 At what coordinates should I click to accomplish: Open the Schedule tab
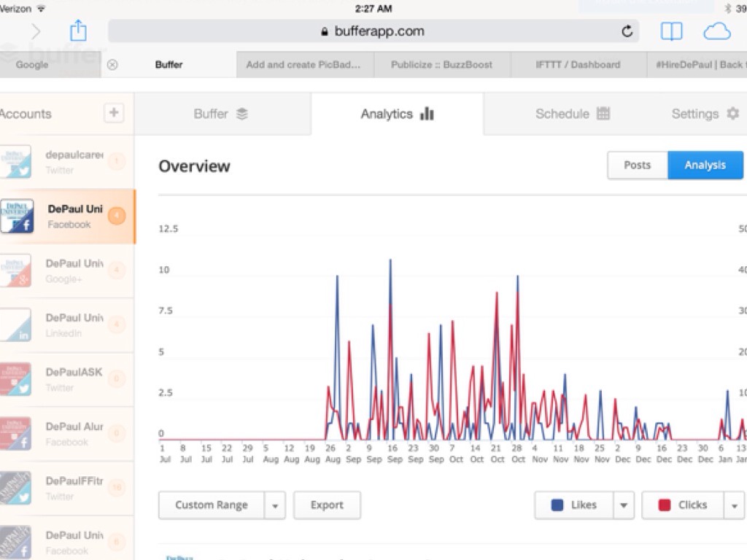pyautogui.click(x=572, y=114)
